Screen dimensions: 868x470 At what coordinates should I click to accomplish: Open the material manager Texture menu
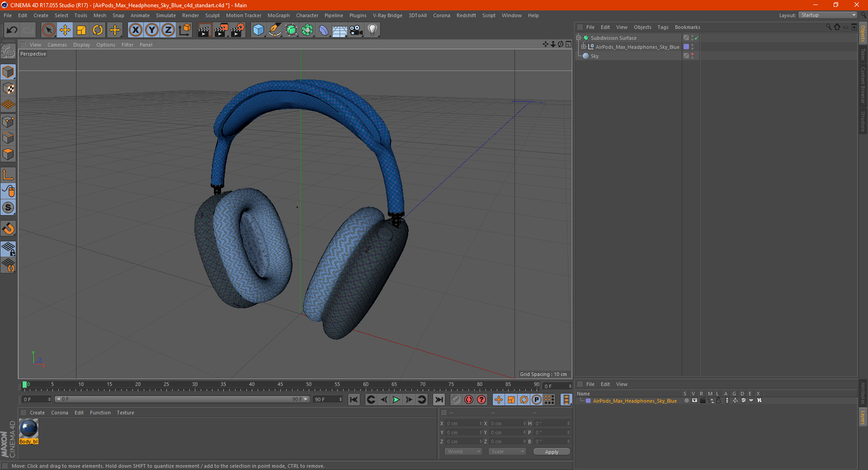[x=125, y=413]
